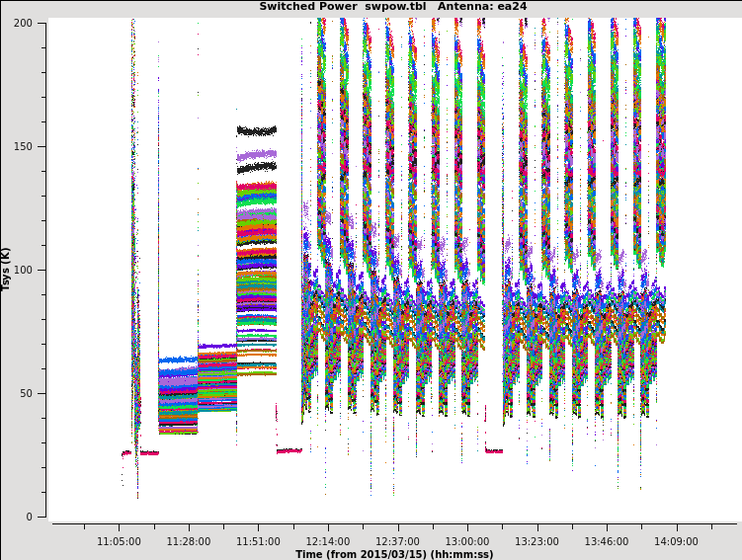Click the 14:09:00 time tick label
The height and width of the screenshot is (560, 742).
(676, 541)
